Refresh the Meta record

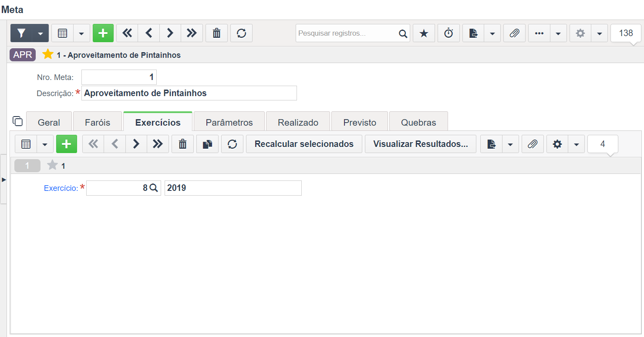tap(241, 33)
